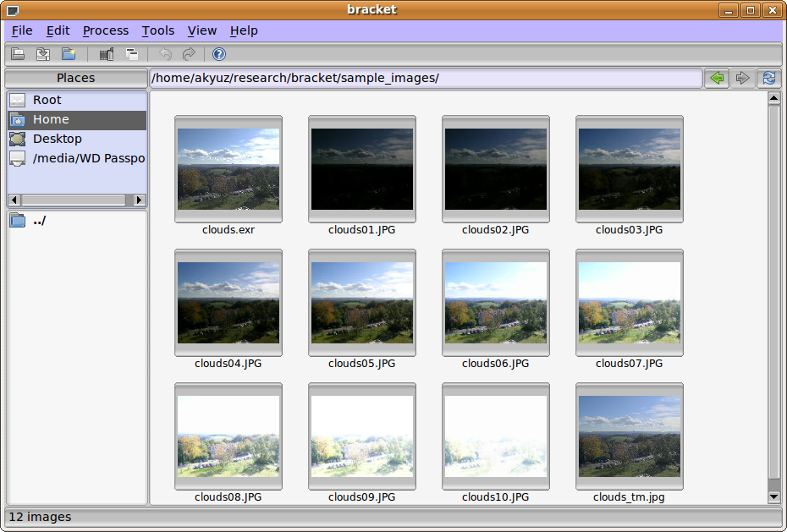The height and width of the screenshot is (532, 787).
Task: Go back with the green arrow button
Action: (x=717, y=78)
